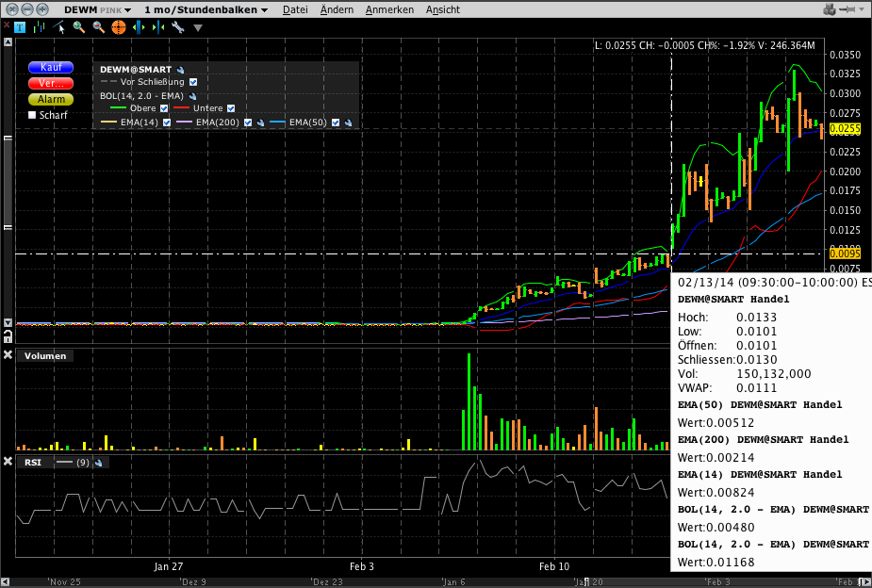Click vertical scale down arrow at left
The image size is (872, 588).
[x=8, y=322]
